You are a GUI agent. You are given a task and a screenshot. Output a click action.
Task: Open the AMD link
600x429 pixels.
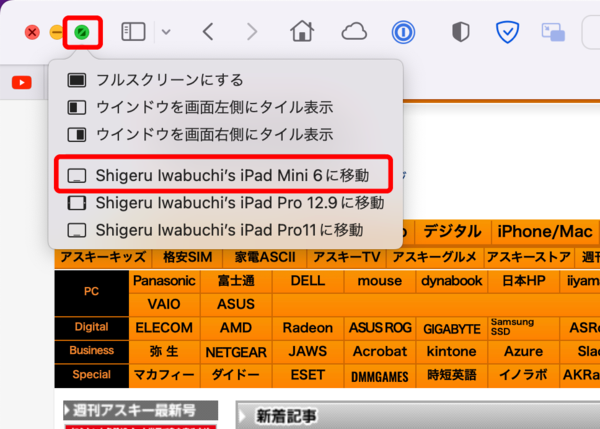236,328
